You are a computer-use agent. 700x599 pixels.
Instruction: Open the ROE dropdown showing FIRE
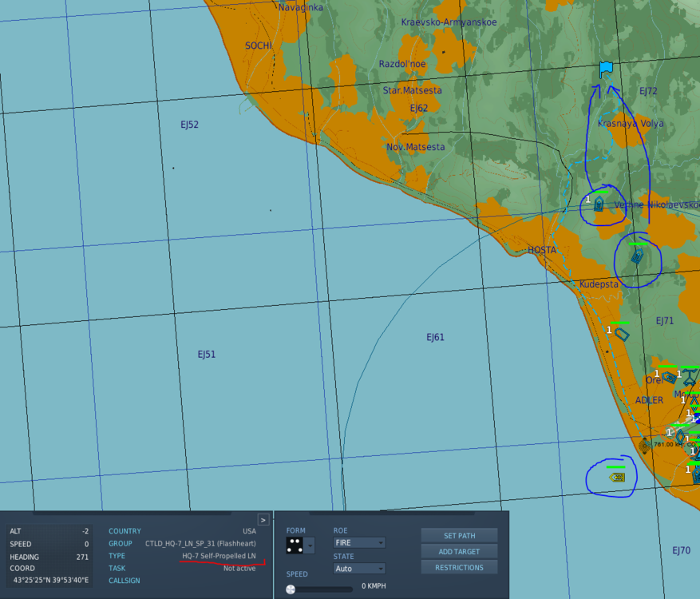pyautogui.click(x=359, y=543)
